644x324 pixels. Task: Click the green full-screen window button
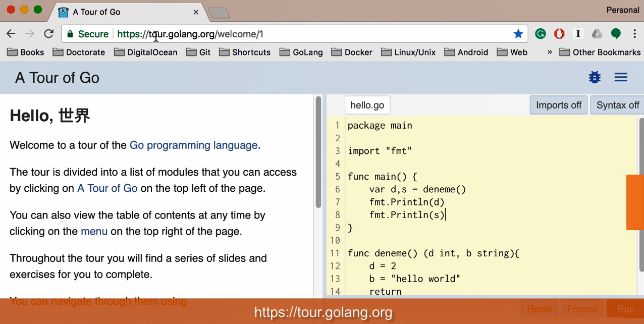click(x=38, y=10)
